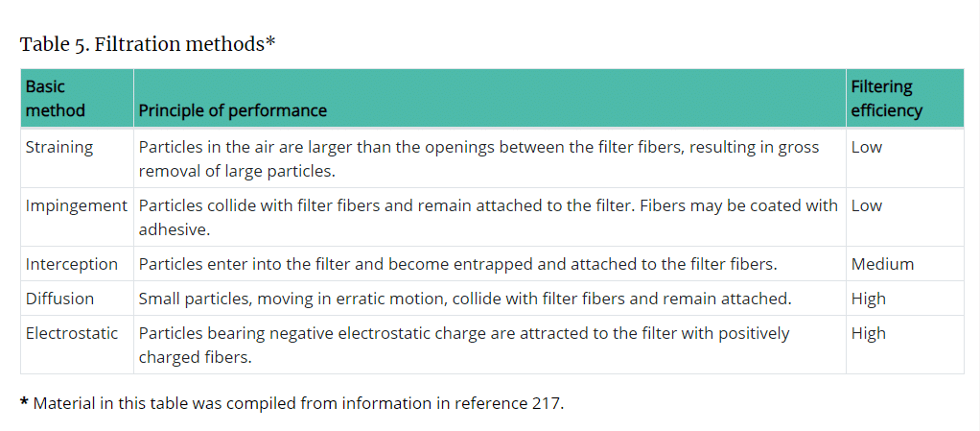Image resolution: width=980 pixels, height=431 pixels.
Task: Click the Impingement principle description text
Action: 488,217
